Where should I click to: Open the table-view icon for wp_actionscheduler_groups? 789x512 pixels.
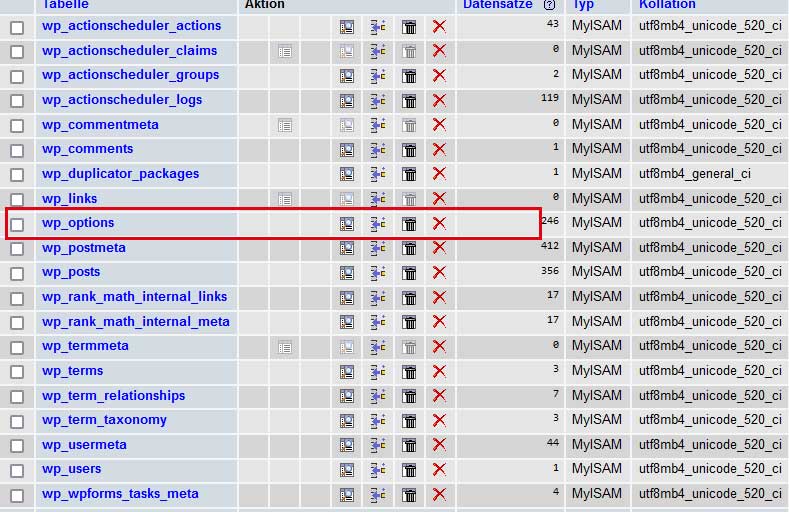click(347, 76)
